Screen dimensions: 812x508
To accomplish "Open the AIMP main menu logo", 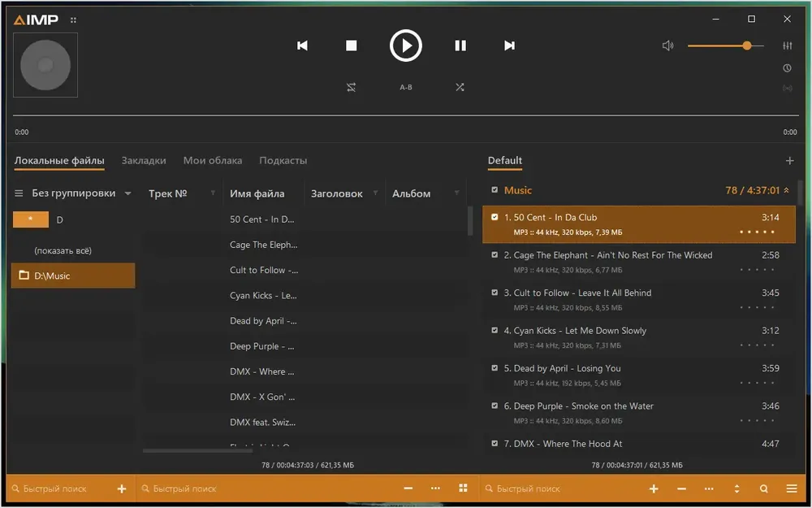I will (36, 20).
